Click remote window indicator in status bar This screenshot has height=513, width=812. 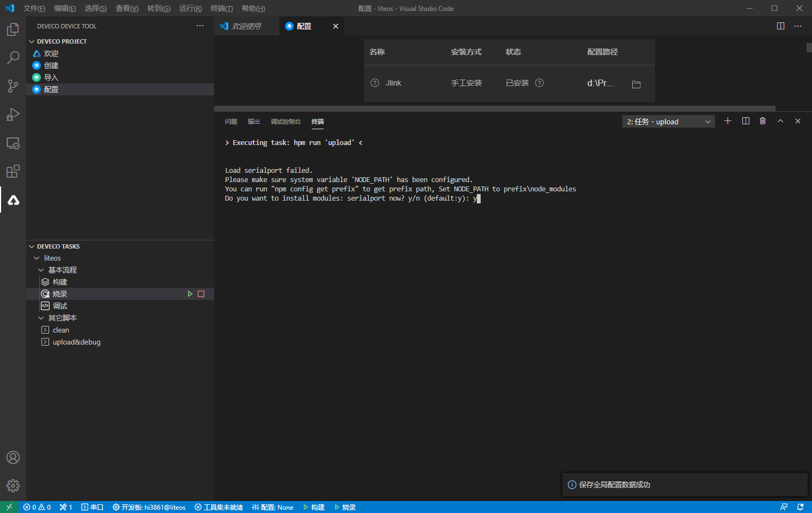pyautogui.click(x=9, y=507)
